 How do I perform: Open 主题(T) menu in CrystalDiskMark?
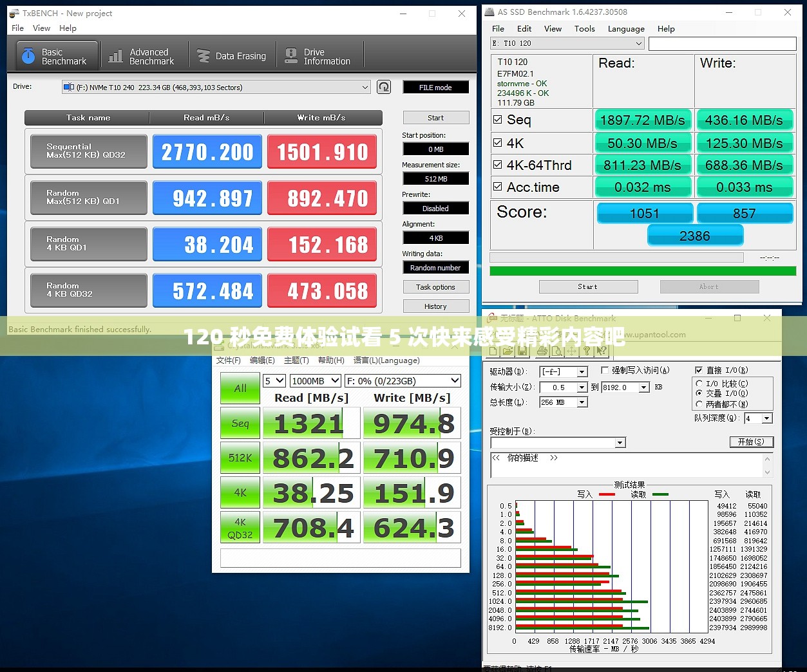coord(296,360)
